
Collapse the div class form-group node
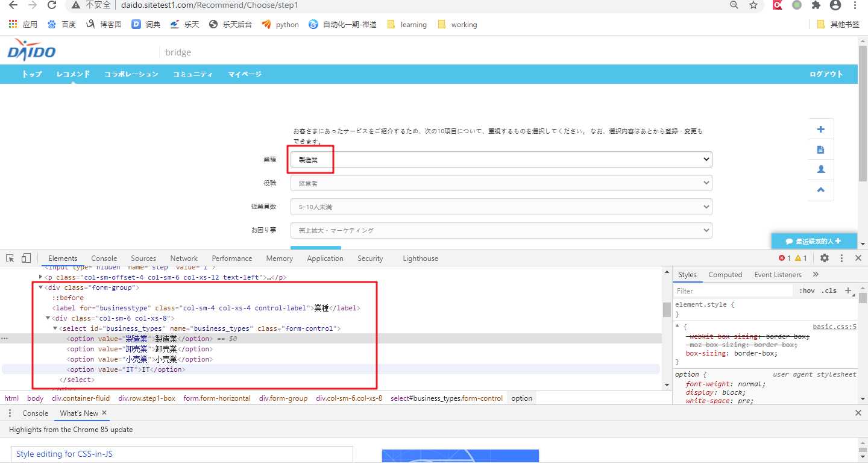tap(41, 287)
